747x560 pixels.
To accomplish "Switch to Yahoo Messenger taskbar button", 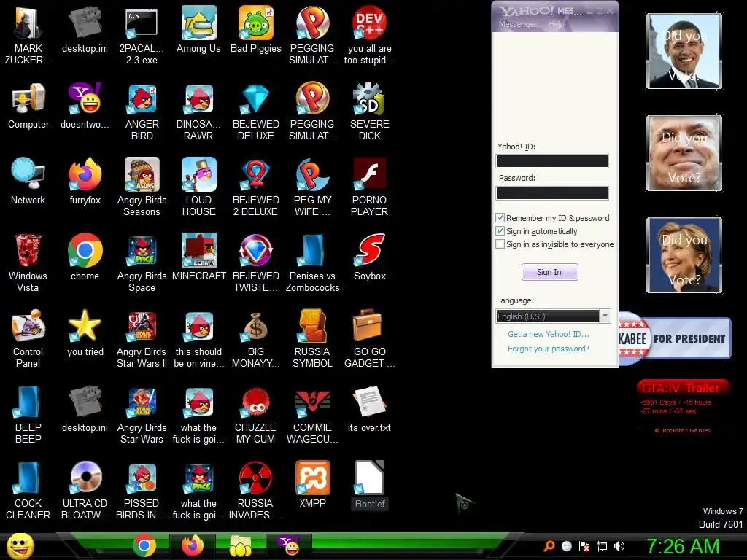I will click(289, 545).
